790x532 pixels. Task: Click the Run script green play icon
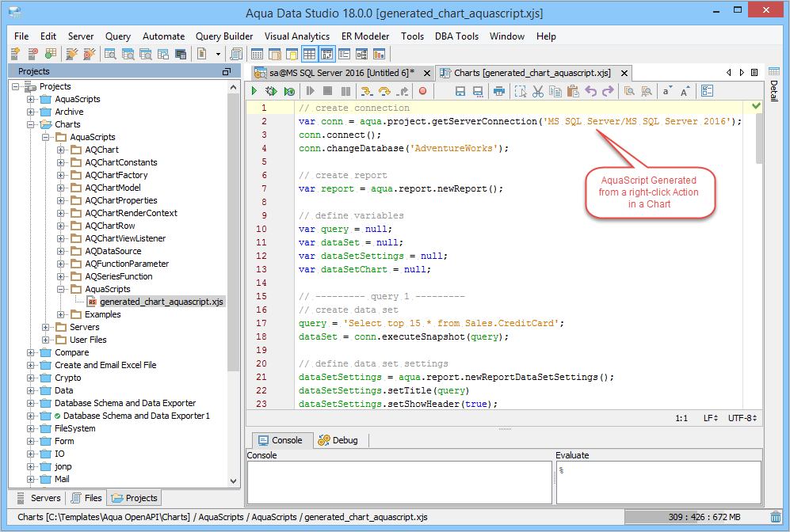[254, 91]
